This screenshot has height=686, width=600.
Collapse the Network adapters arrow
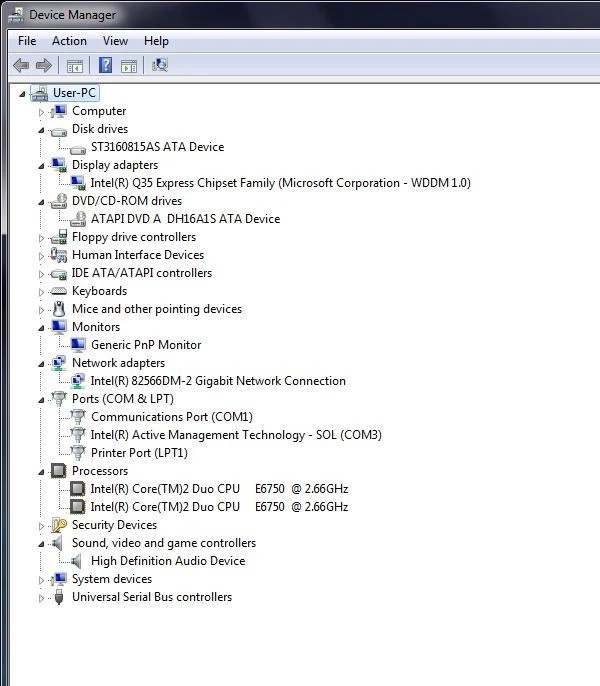41,364
